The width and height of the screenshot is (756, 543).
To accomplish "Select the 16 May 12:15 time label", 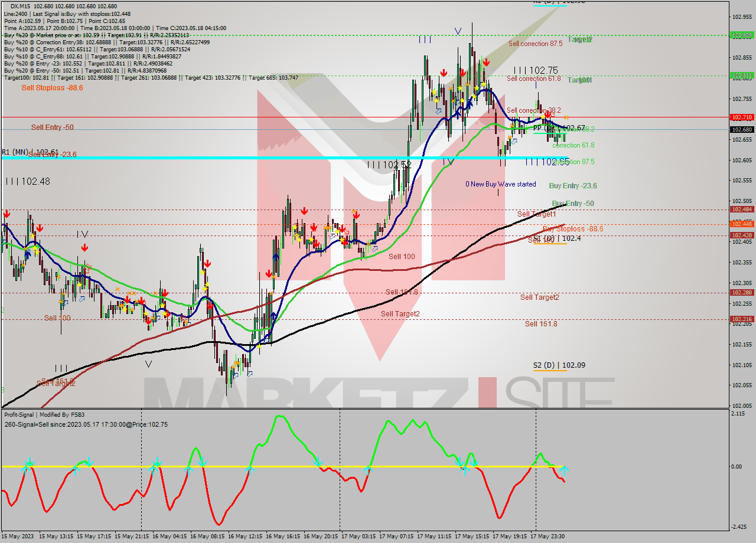I will point(245,537).
